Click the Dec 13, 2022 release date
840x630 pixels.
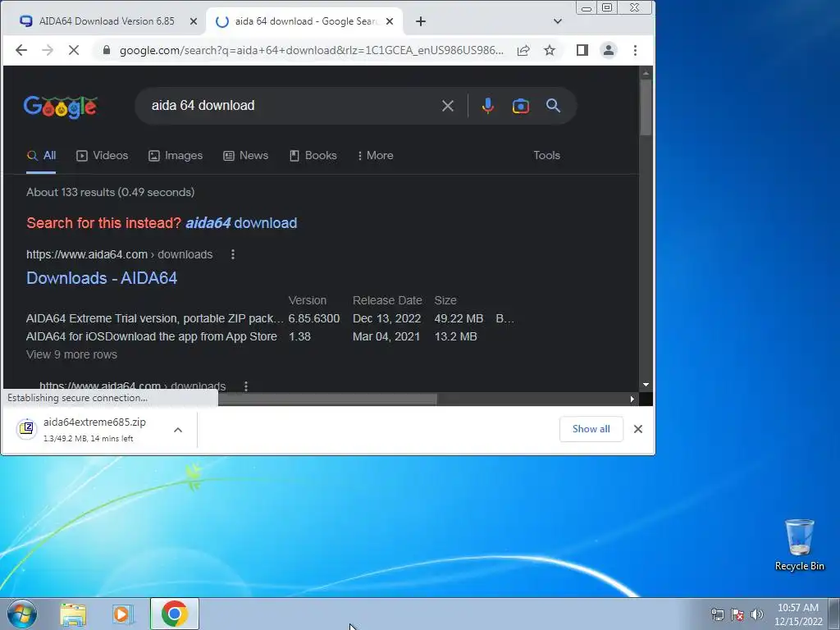[387, 318]
